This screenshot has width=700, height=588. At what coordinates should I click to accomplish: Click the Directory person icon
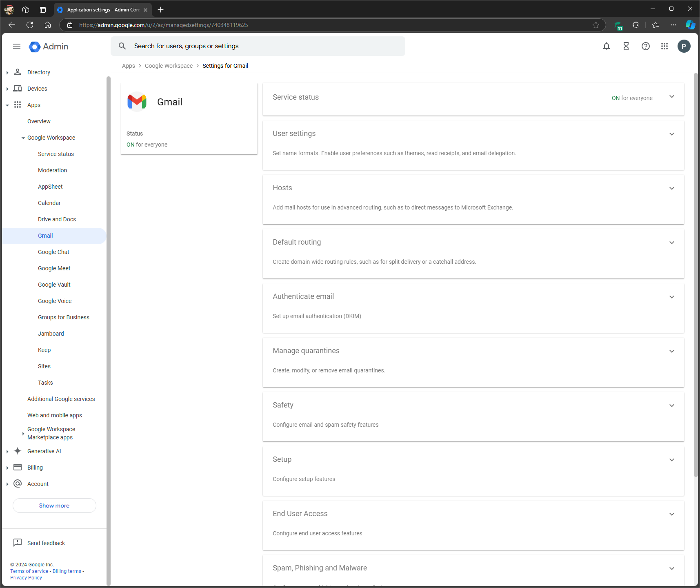[x=18, y=72]
